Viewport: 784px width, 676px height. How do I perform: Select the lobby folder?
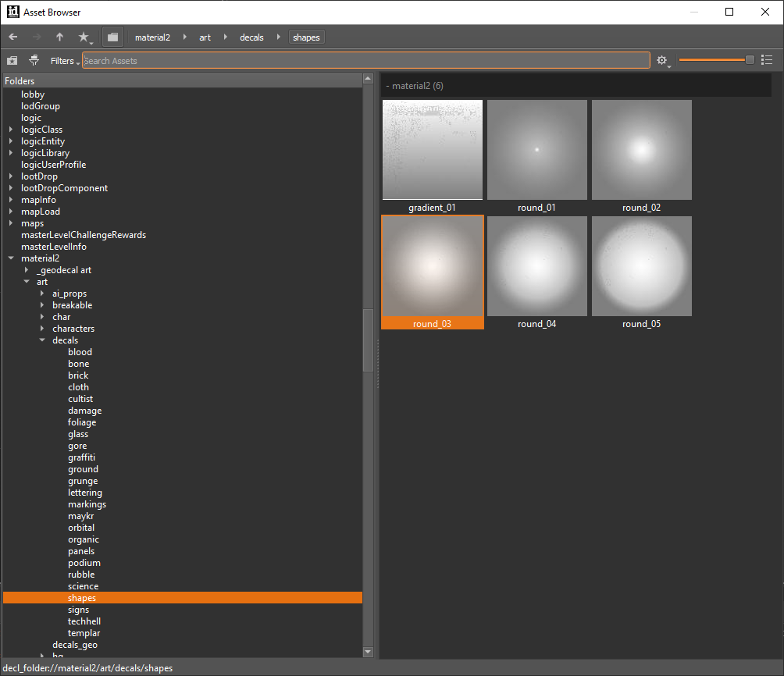33,94
